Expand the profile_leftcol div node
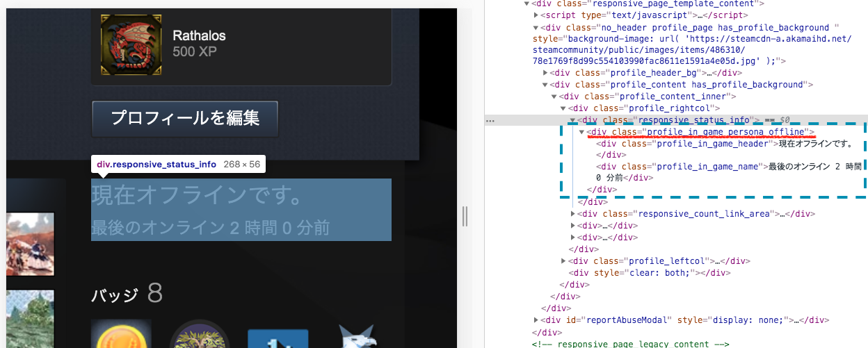Viewport: 868px width, 348px height. point(563,261)
